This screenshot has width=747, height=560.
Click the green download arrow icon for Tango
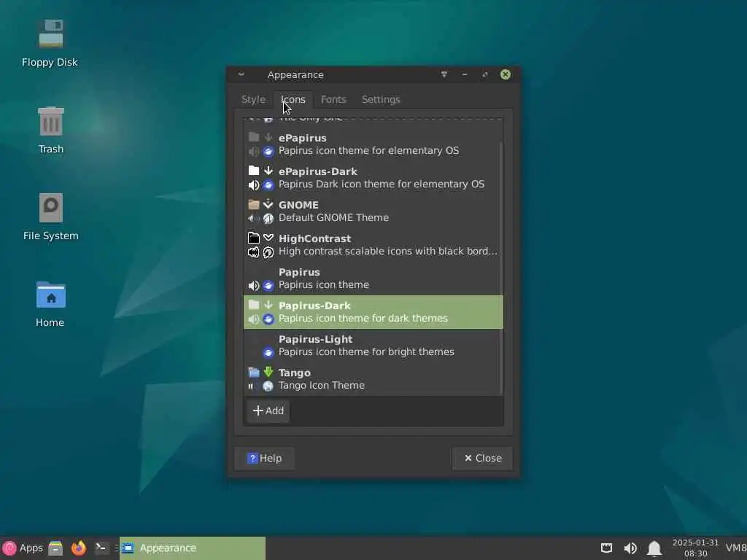tap(268, 372)
